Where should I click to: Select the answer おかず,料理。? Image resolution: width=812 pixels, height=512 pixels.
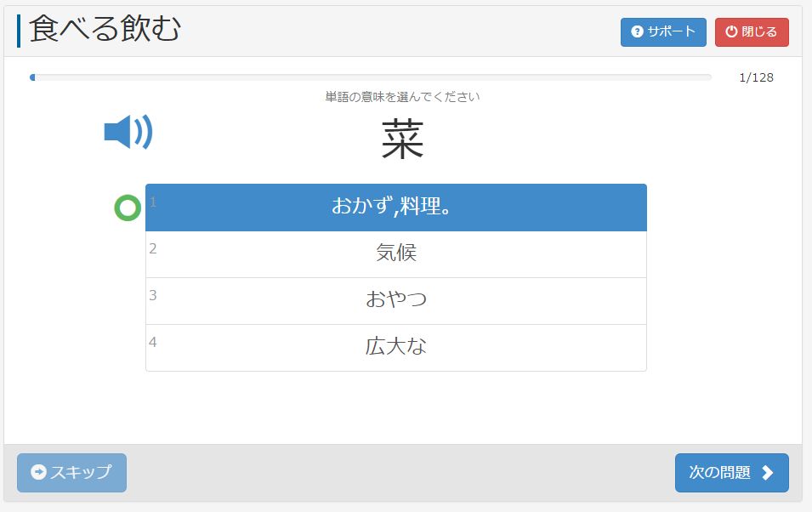(x=395, y=207)
